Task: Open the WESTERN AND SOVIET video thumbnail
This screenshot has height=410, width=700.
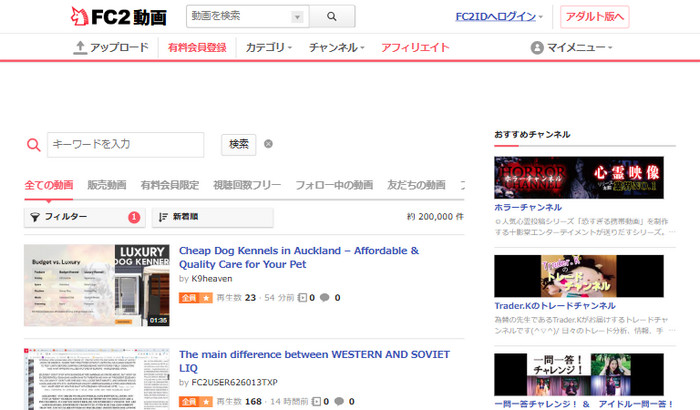Action: (97, 379)
